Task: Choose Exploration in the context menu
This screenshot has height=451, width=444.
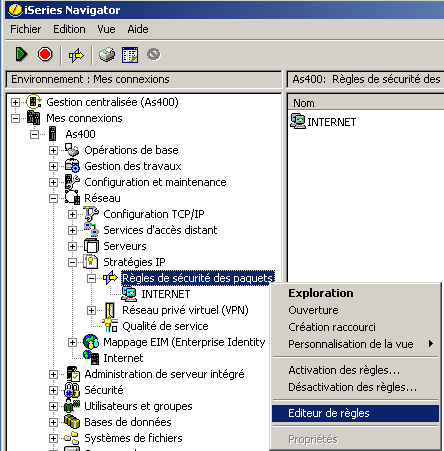Action: coord(355,293)
